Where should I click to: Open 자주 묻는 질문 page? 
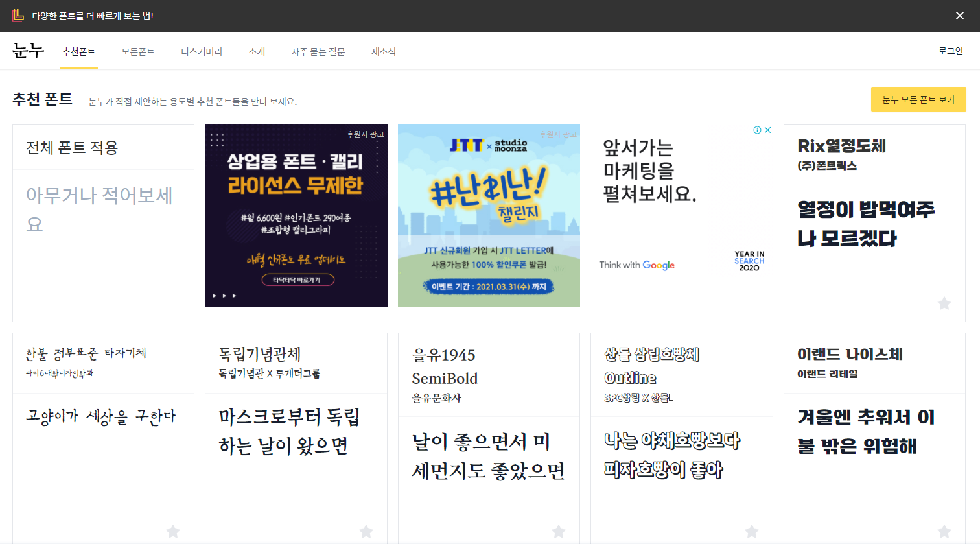tap(318, 51)
